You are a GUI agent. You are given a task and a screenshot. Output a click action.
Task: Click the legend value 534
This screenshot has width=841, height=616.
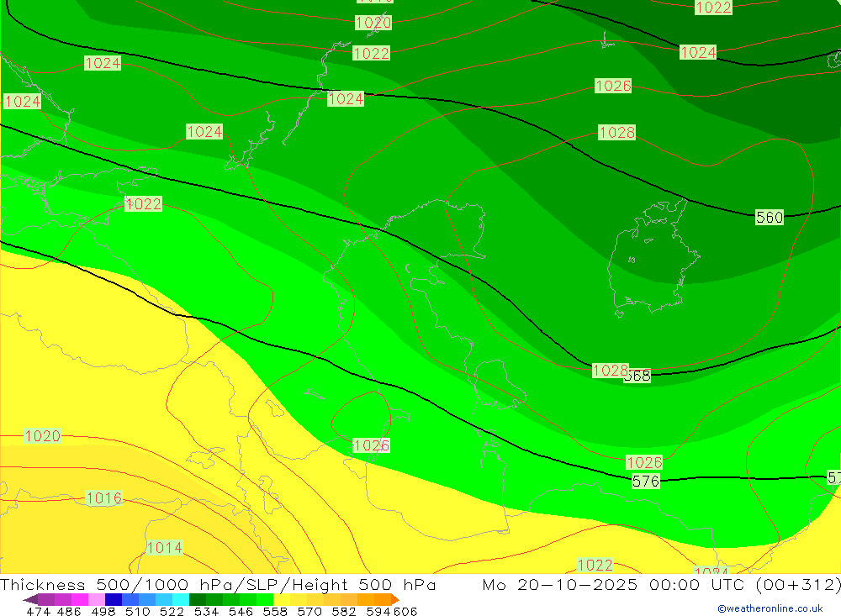[x=206, y=611]
